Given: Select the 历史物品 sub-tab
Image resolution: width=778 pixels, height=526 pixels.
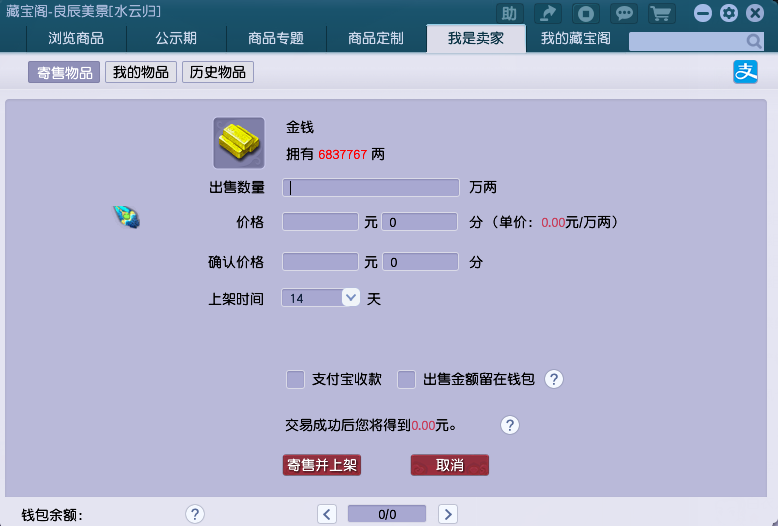Looking at the screenshot, I should pyautogui.click(x=217, y=72).
